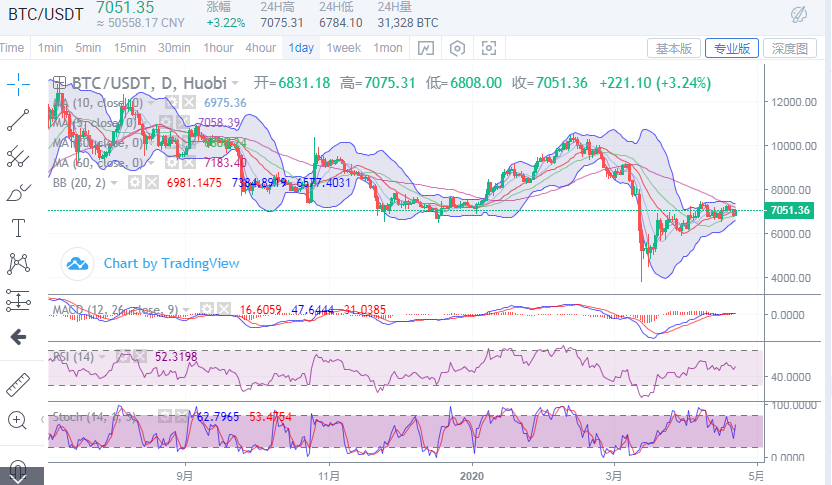Open MACD indicator settings gear
Viewport: 832px width, 485px height.
click(207, 309)
